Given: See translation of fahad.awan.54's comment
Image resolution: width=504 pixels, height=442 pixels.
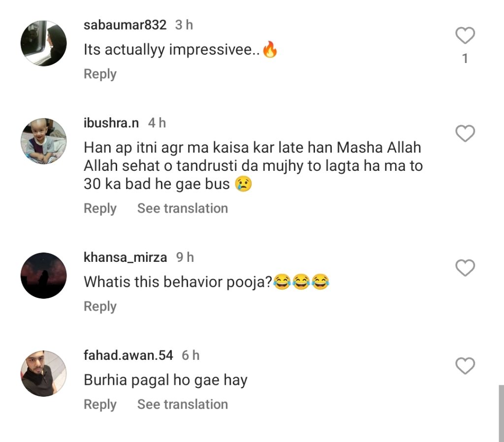Looking at the screenshot, I should pyautogui.click(x=183, y=405).
